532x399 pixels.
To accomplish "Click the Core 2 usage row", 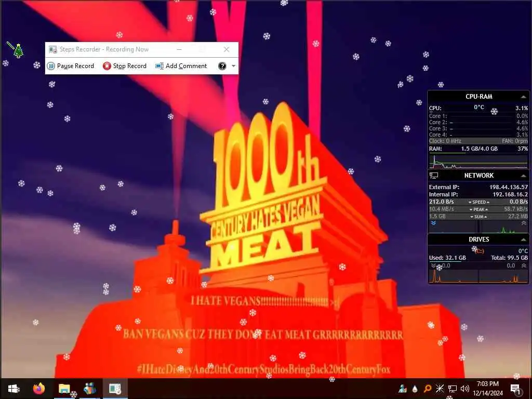I will coord(478,122).
